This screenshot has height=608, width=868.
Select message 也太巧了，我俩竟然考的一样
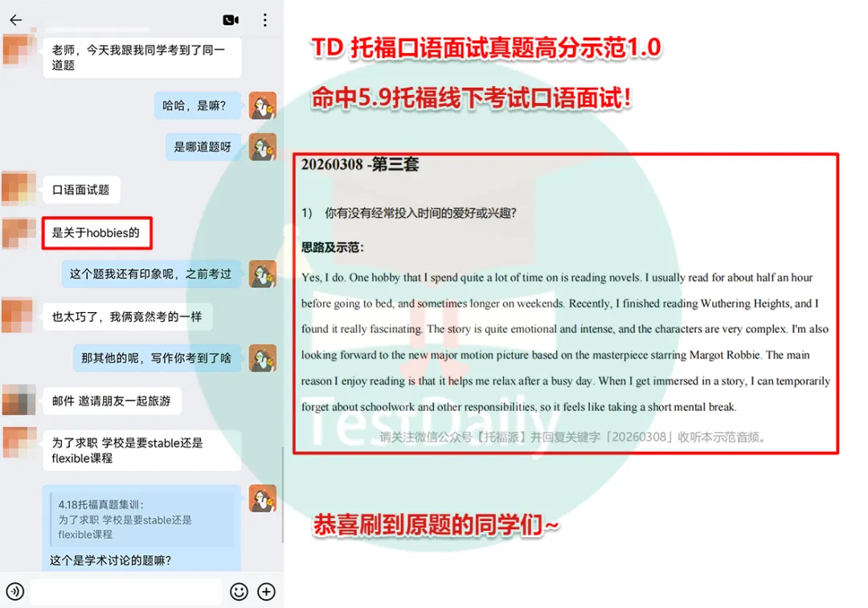pyautogui.click(x=127, y=317)
